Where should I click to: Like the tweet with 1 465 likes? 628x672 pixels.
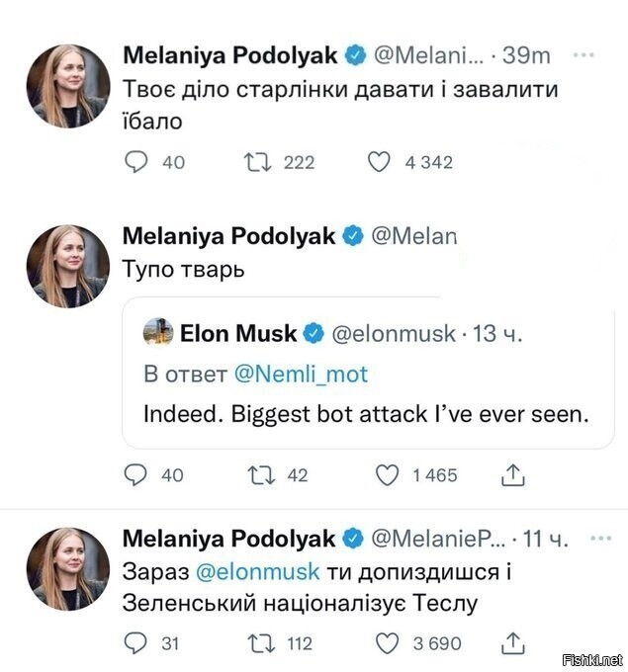coord(389,475)
